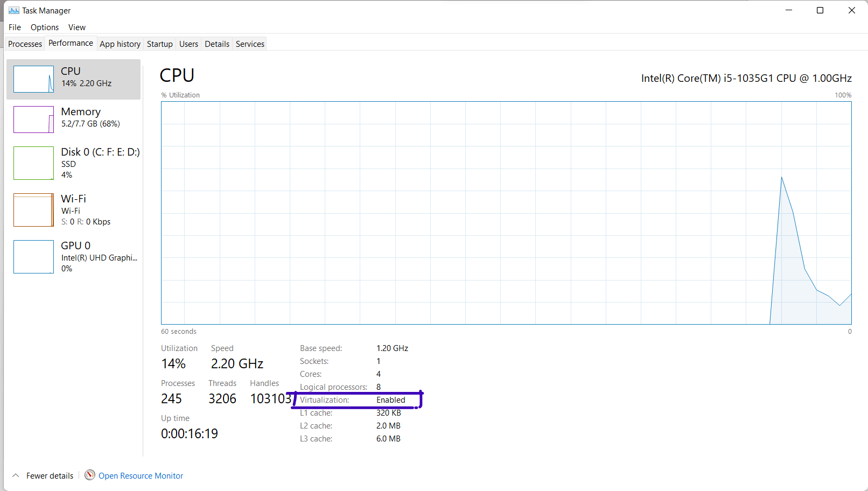This screenshot has width=868, height=491.
Task: Open the Services tab
Action: (250, 44)
